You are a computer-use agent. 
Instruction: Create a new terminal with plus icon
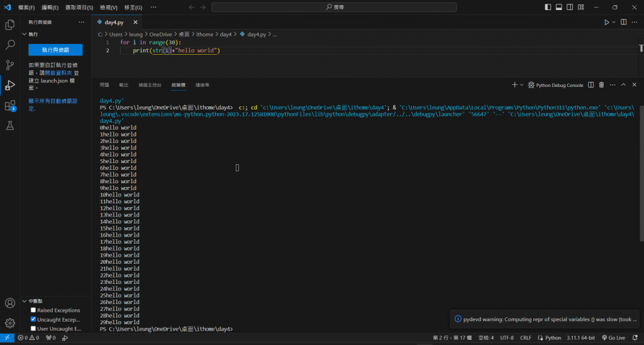point(514,85)
